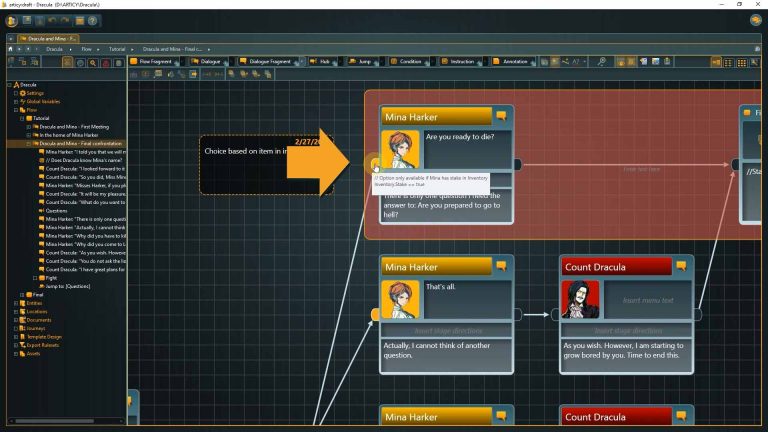Click the highlighted orange page icon above navigator

68,62
